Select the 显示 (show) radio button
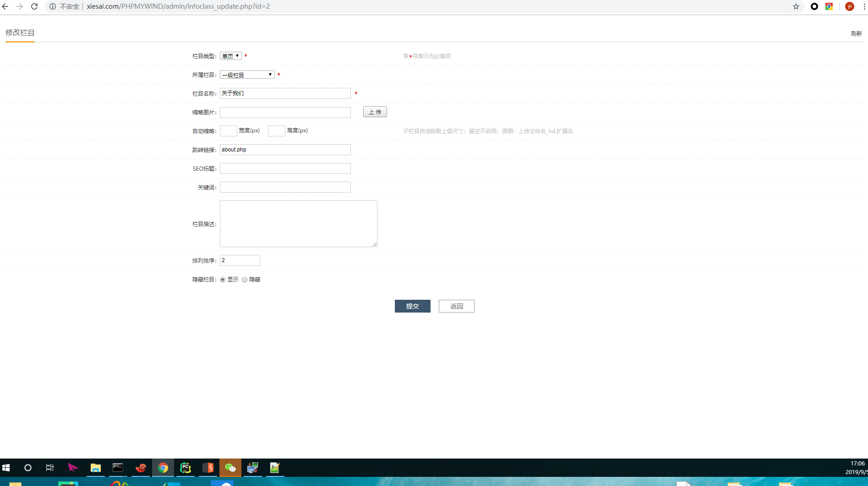 click(x=223, y=280)
